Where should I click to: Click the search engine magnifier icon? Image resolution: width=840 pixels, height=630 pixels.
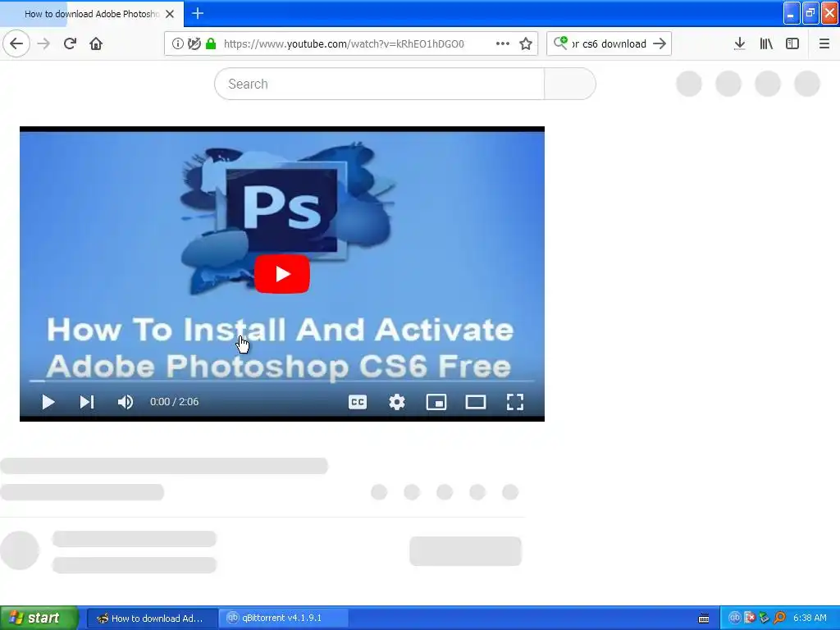[560, 43]
